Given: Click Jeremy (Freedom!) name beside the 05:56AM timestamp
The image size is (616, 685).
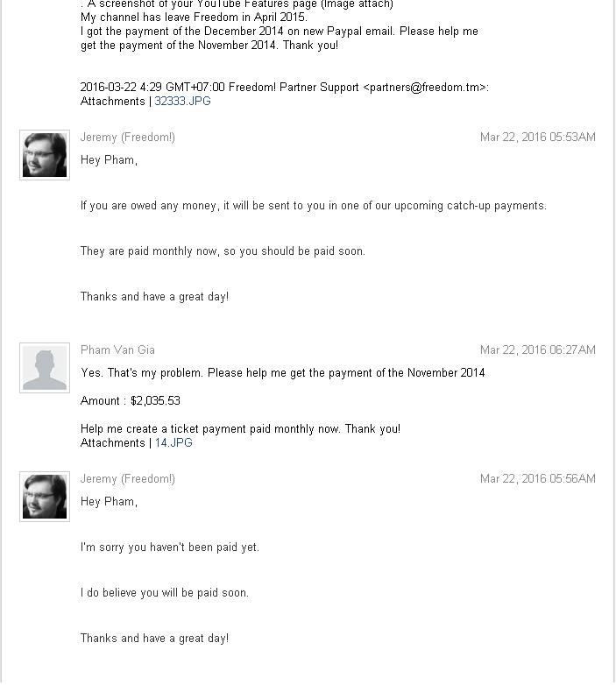Looking at the screenshot, I should click(128, 479).
